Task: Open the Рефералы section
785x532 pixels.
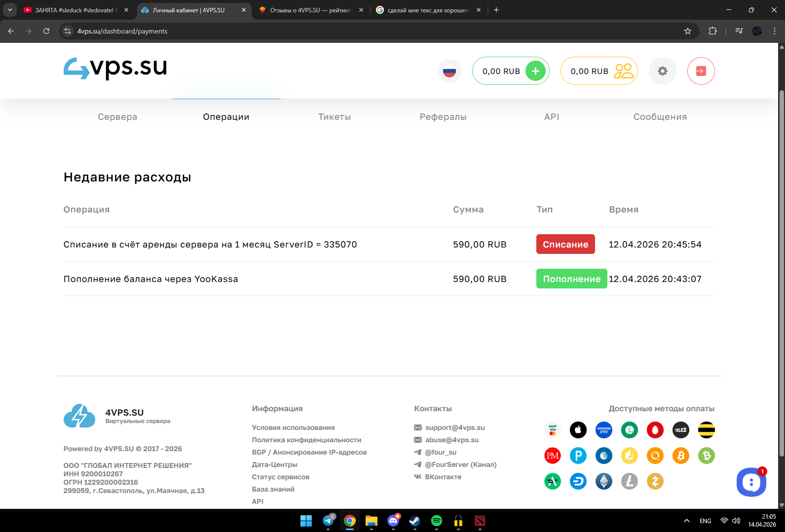Action: tap(443, 117)
